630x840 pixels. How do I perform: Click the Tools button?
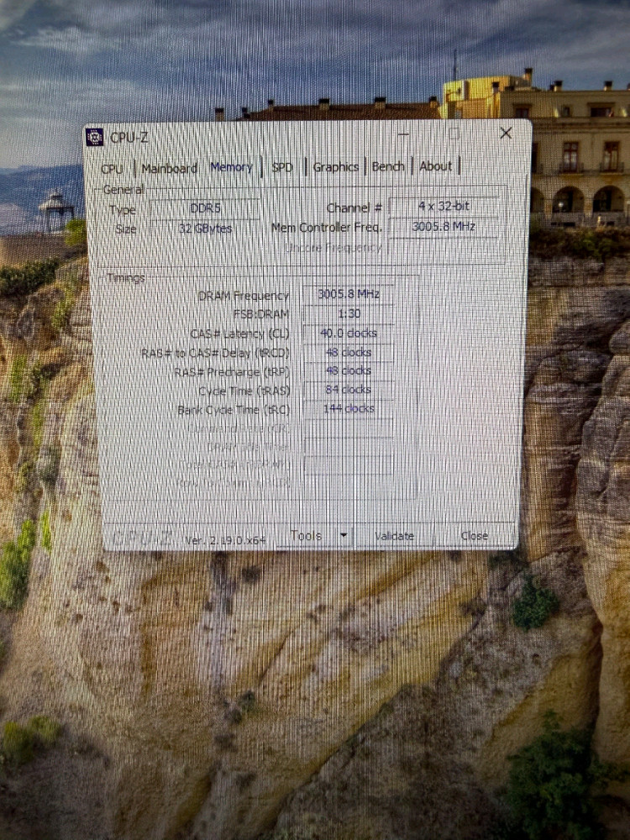coord(306,535)
